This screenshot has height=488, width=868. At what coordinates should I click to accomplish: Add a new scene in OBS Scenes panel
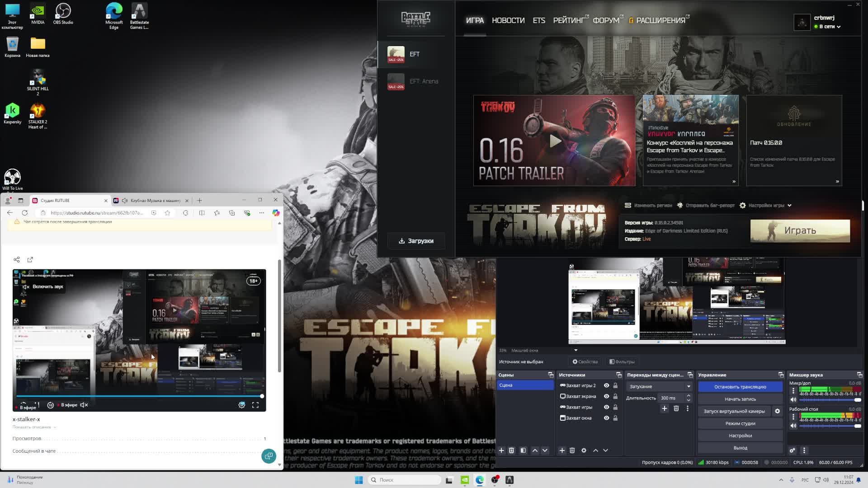point(501,450)
